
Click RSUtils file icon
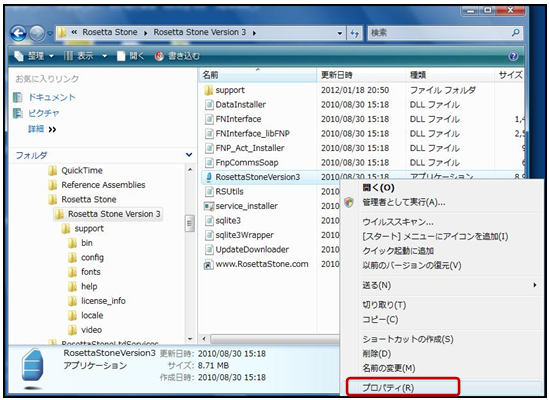click(x=209, y=192)
